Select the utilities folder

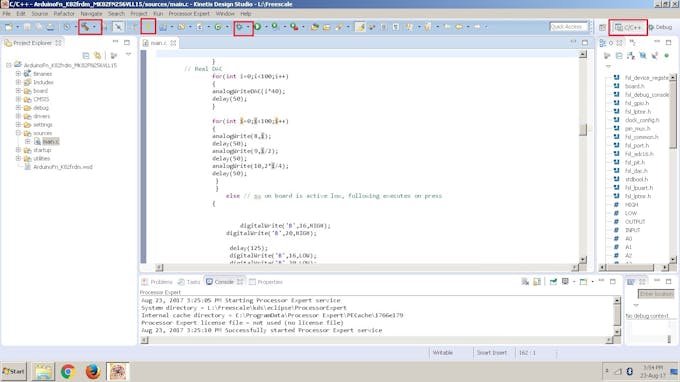(x=41, y=158)
